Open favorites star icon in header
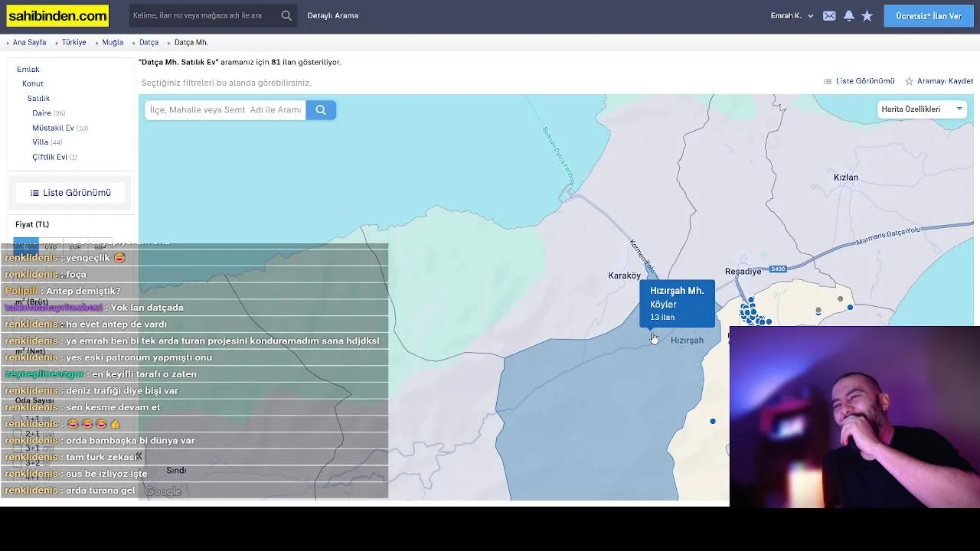Image resolution: width=980 pixels, height=551 pixels. point(867,15)
